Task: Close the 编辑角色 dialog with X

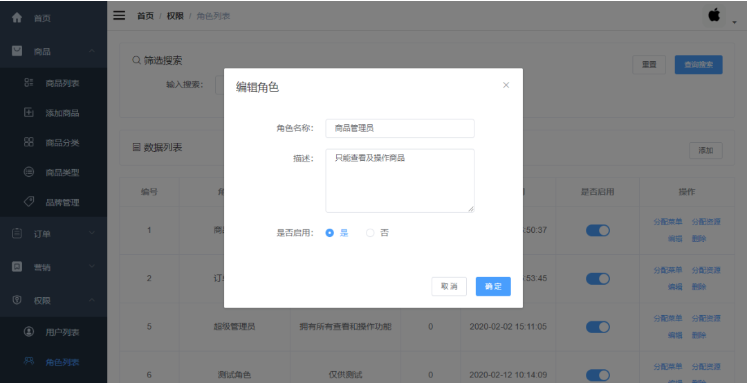Action: coord(506,85)
